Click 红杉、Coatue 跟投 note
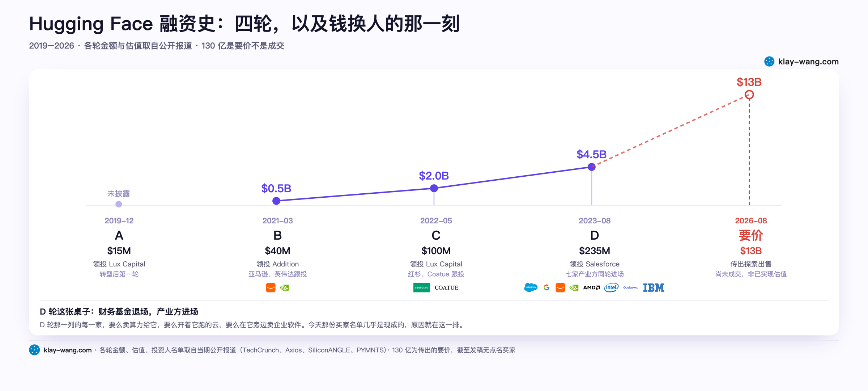 [436, 274]
